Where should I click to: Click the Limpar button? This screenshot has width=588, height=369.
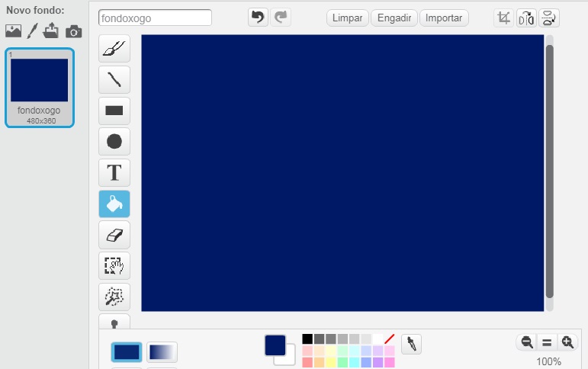tap(348, 18)
